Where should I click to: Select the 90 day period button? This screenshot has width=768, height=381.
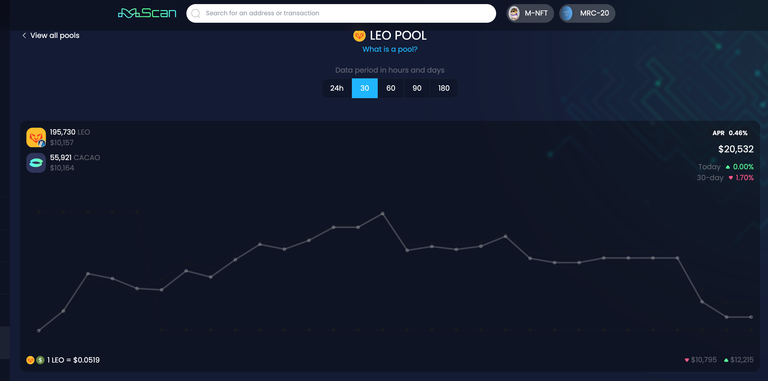417,88
